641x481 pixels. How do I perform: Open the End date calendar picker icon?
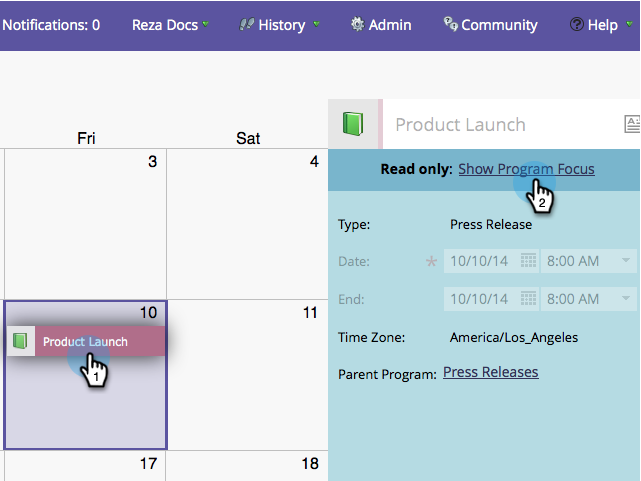pyautogui.click(x=527, y=298)
